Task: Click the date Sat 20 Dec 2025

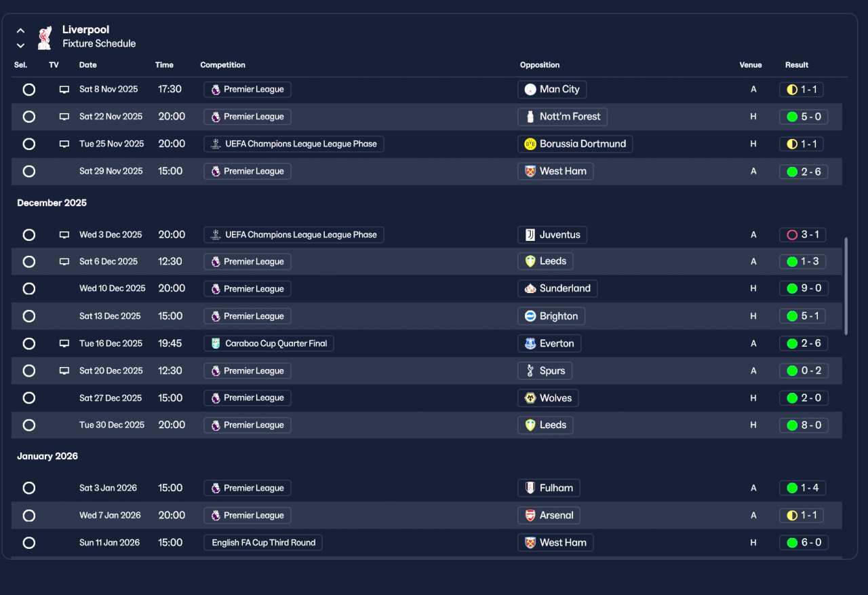Action: 111,371
